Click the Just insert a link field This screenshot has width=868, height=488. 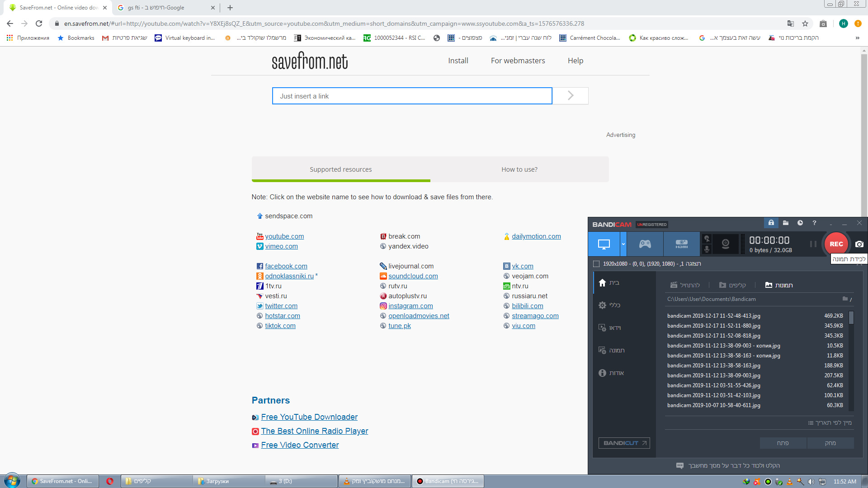coord(412,96)
